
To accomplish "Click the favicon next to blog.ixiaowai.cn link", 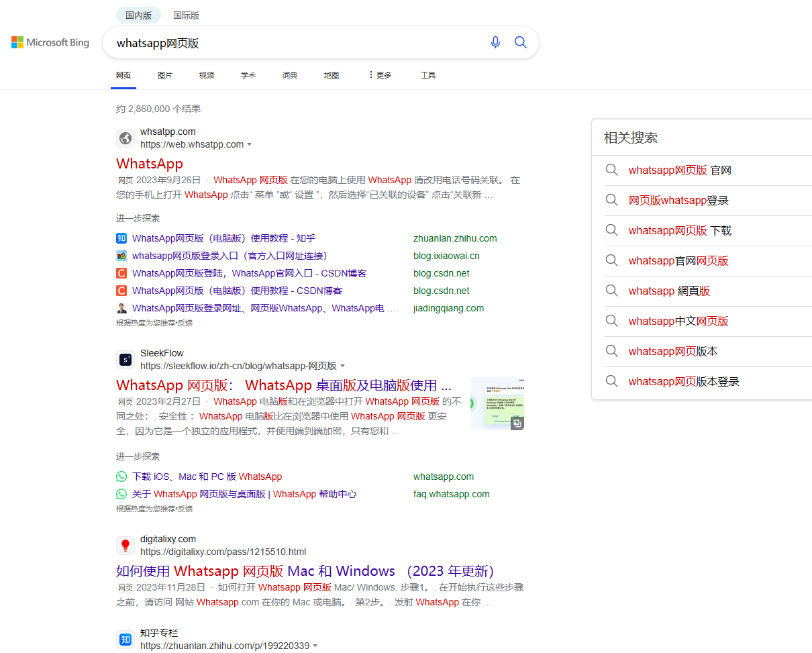I will (x=121, y=256).
